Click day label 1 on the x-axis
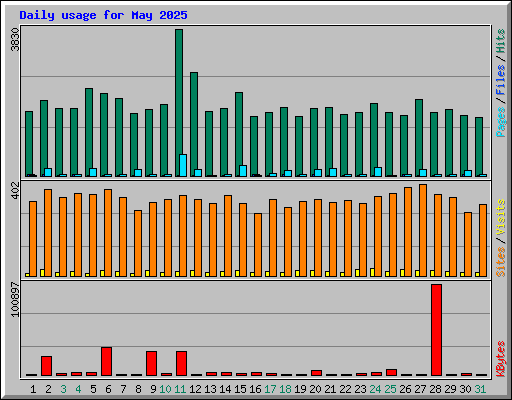 point(33,389)
